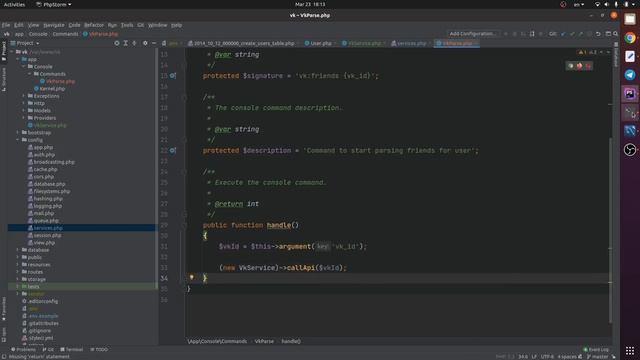Open the Window menu
The height and width of the screenshot is (360, 640).
click(x=158, y=25)
